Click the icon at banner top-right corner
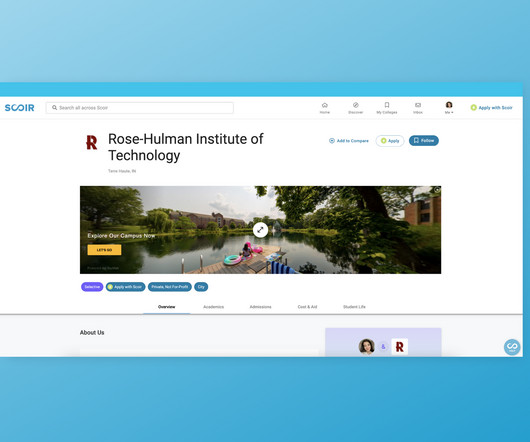Image resolution: width=530 pixels, height=442 pixels. (437, 190)
